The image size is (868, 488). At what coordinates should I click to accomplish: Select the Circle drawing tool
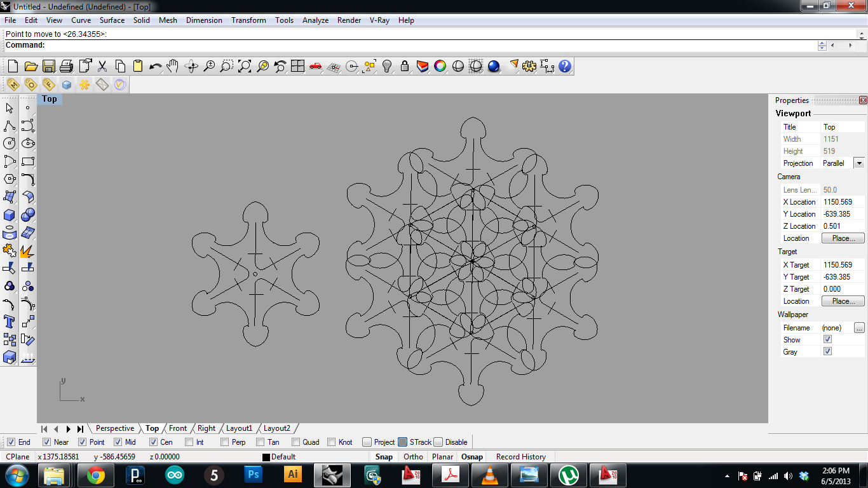tap(10, 144)
